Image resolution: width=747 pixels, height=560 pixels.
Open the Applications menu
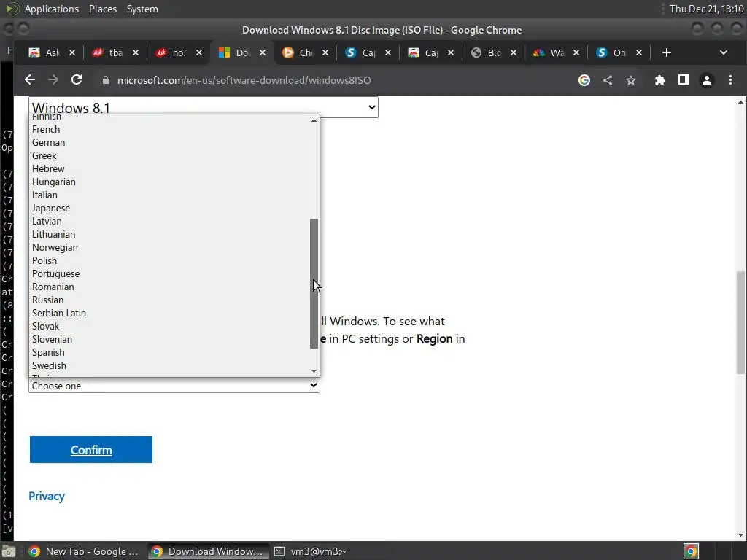coord(52,9)
